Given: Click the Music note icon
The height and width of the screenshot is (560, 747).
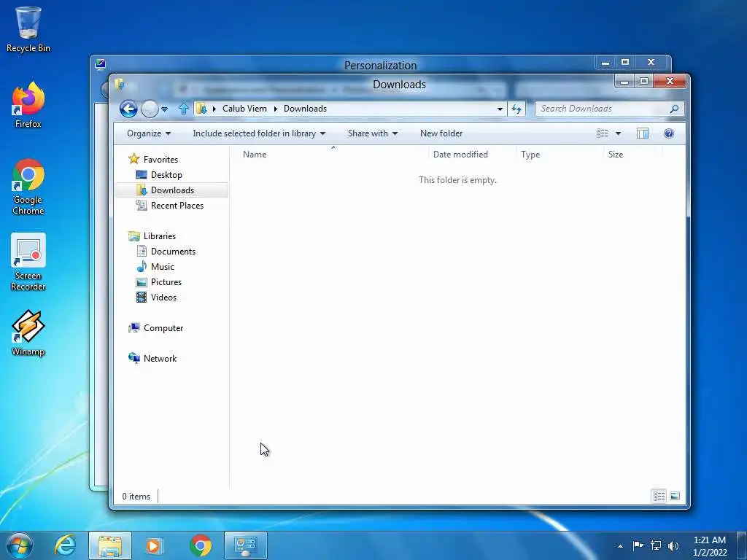Looking at the screenshot, I should pyautogui.click(x=142, y=266).
